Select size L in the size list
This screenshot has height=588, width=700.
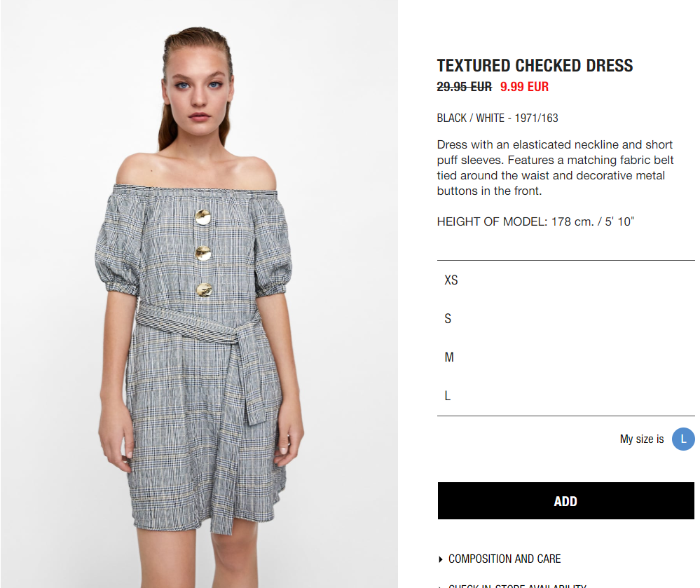[x=565, y=395]
